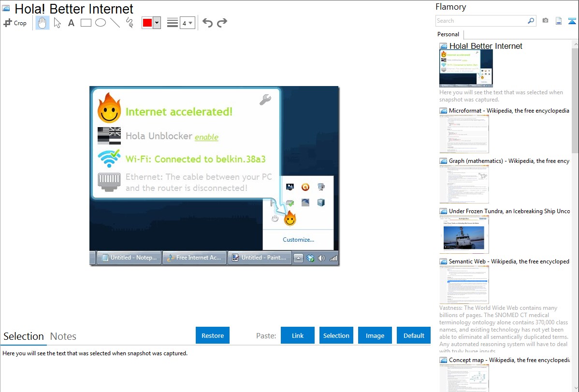Click the camera capture icon
The image size is (579, 392).
click(545, 21)
